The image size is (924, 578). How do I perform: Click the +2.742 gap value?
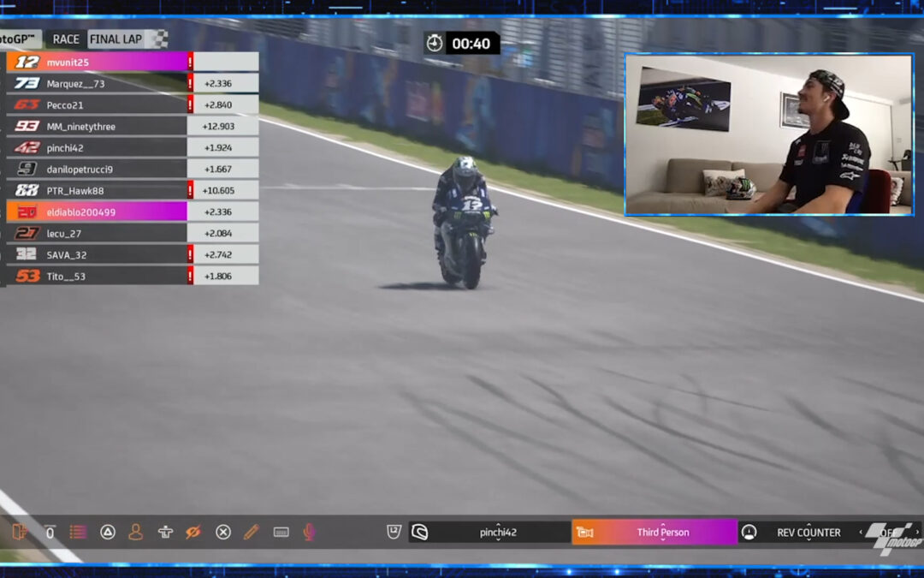click(x=218, y=254)
